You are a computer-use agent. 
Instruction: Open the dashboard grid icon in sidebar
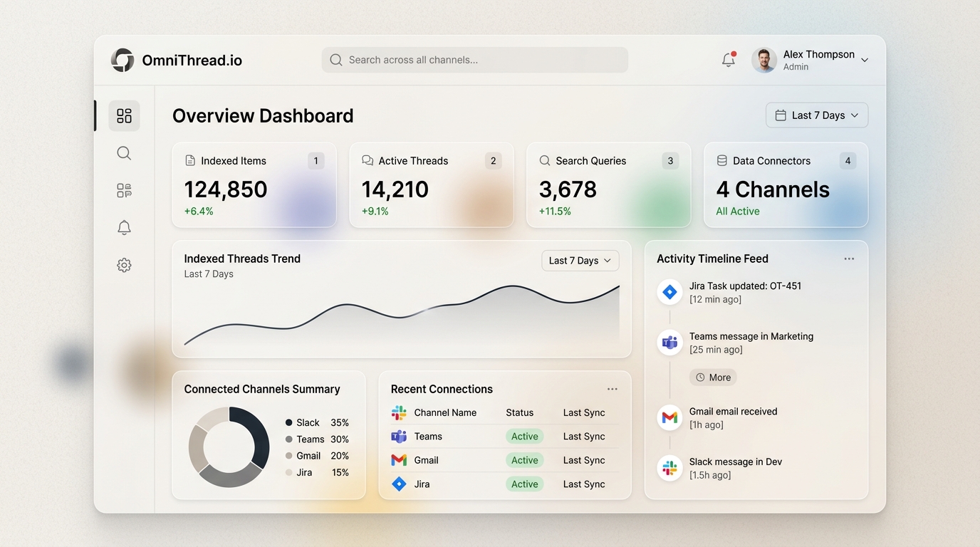124,115
